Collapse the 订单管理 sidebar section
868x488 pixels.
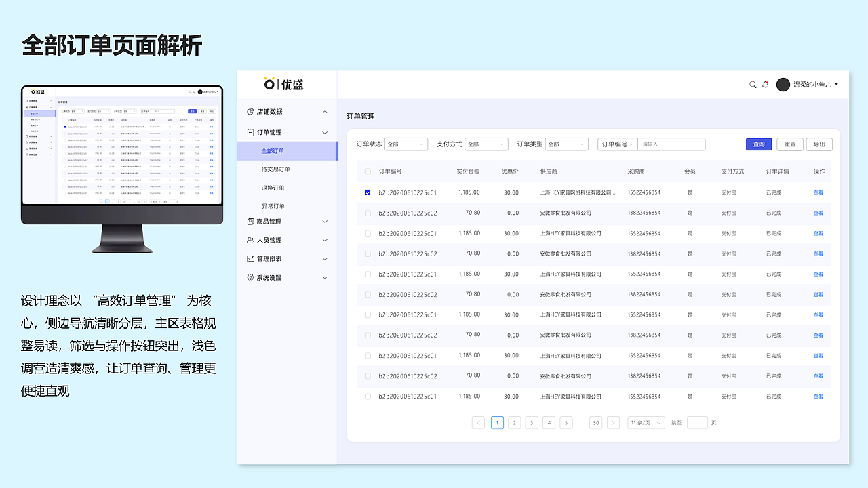pos(325,132)
